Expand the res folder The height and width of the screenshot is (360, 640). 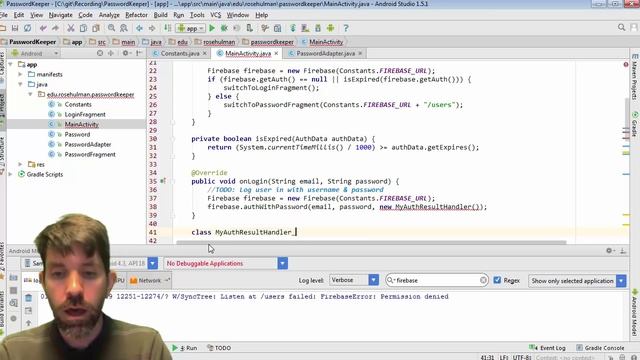20,164
